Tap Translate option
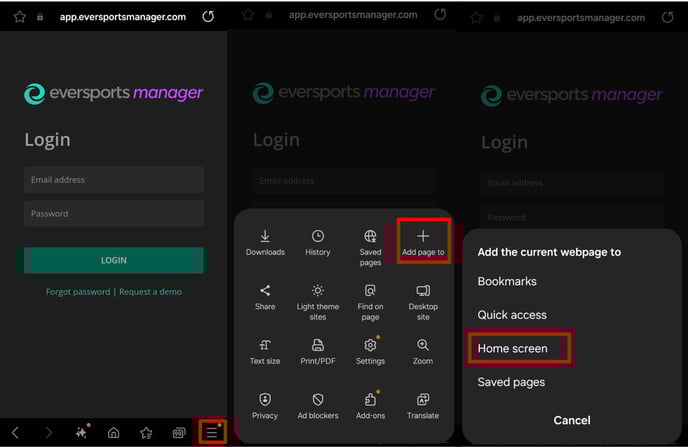Image resolution: width=688 pixels, height=447 pixels. coord(423,406)
